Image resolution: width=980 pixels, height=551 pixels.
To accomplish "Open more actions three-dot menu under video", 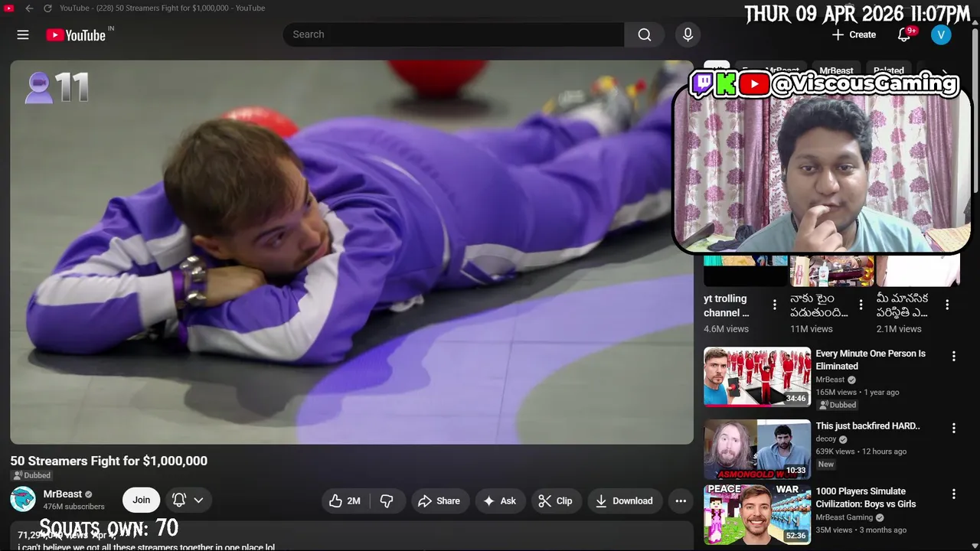I will click(681, 501).
